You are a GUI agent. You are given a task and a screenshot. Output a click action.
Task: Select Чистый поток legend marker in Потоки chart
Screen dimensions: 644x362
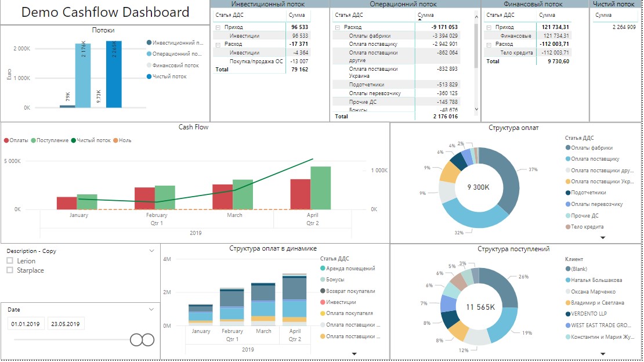pos(149,77)
